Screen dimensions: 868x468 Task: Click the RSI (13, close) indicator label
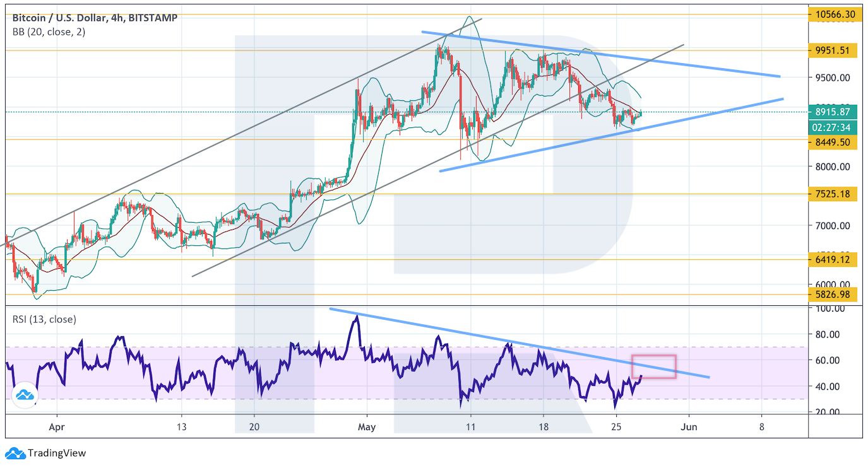click(44, 319)
